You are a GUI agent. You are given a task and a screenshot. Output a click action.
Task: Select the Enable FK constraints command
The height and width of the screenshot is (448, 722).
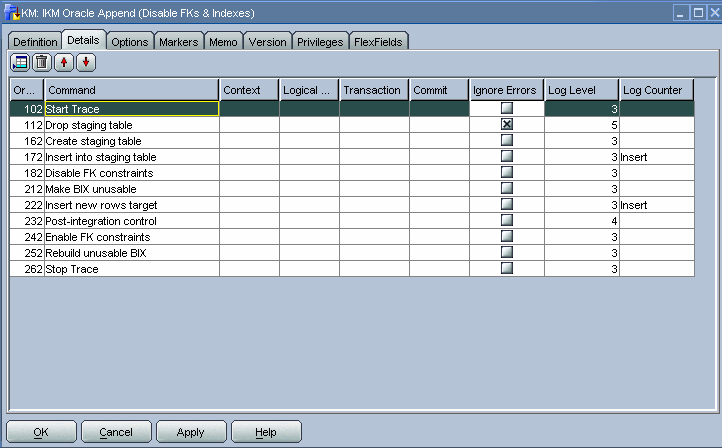click(132, 237)
